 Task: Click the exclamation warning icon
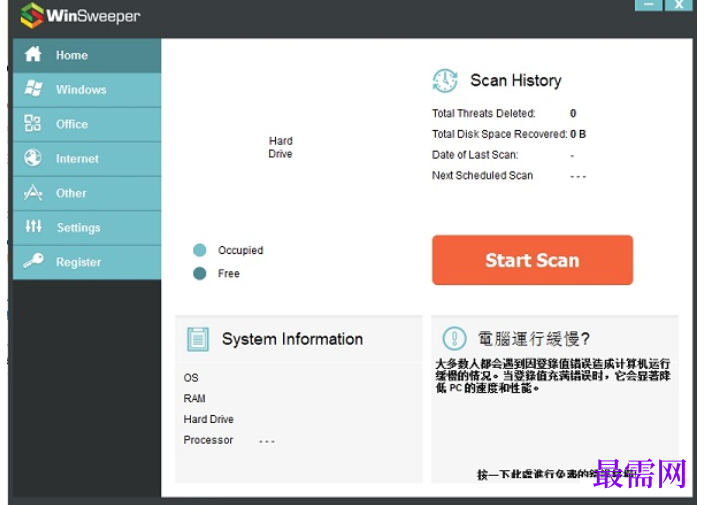(x=454, y=338)
